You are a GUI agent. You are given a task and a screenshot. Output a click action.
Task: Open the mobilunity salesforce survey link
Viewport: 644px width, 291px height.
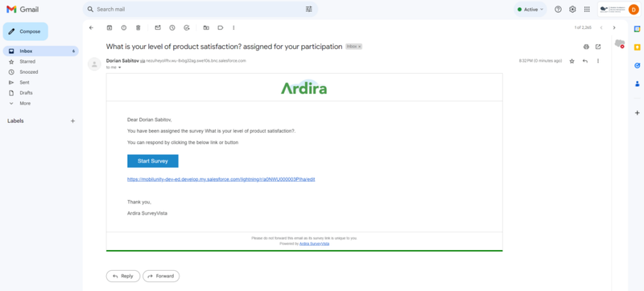pyautogui.click(x=221, y=179)
